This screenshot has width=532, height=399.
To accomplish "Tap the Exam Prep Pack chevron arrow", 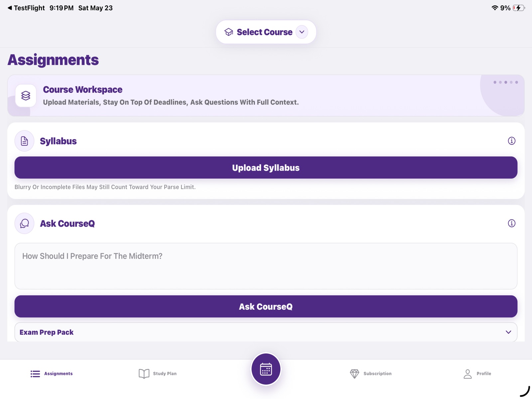I will 508,332.
